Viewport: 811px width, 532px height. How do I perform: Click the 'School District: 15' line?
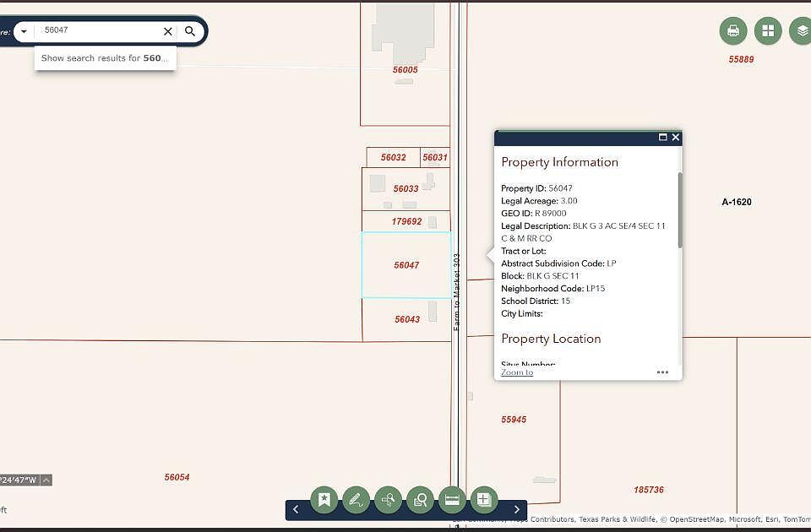(536, 301)
